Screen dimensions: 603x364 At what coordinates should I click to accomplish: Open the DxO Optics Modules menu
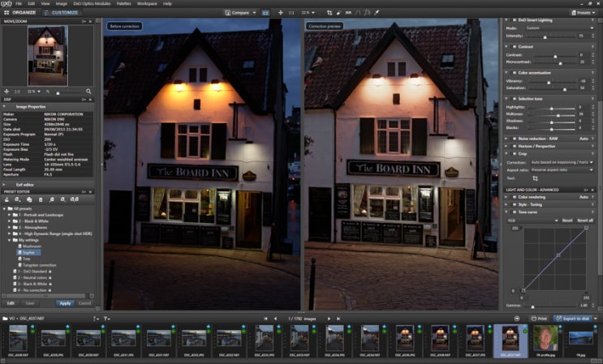click(x=92, y=3)
